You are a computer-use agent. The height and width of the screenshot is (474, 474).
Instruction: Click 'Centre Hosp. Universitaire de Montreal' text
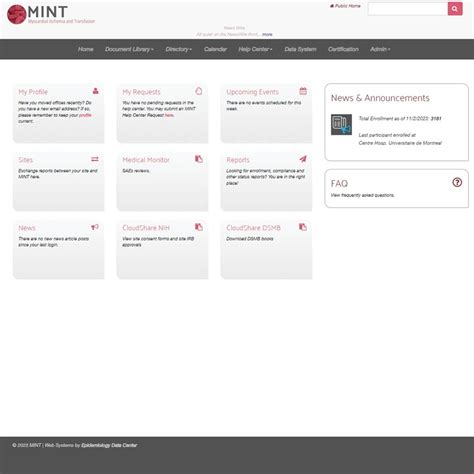point(400,143)
